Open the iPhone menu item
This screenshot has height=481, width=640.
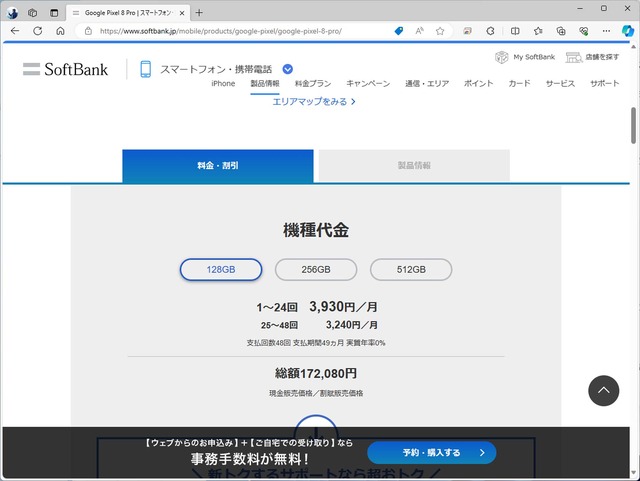point(223,84)
